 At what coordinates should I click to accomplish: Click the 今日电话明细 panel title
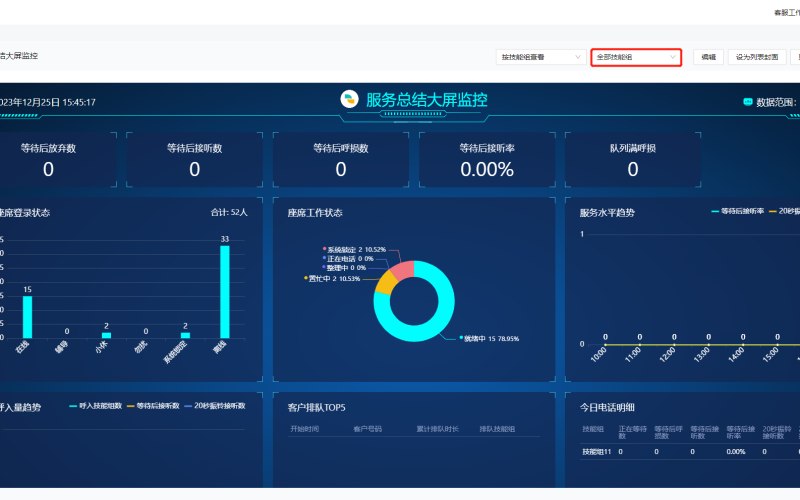607,408
